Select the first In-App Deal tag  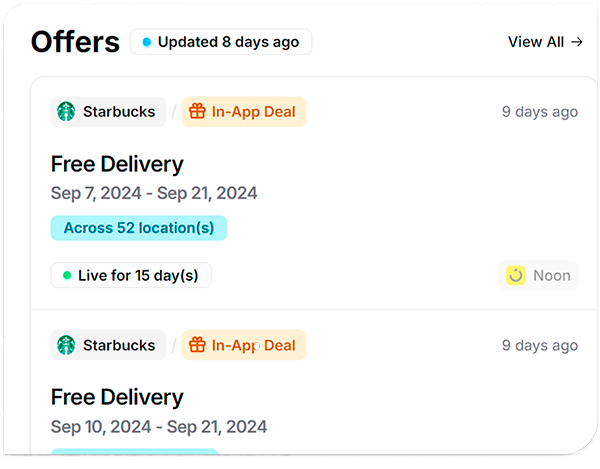(x=244, y=112)
